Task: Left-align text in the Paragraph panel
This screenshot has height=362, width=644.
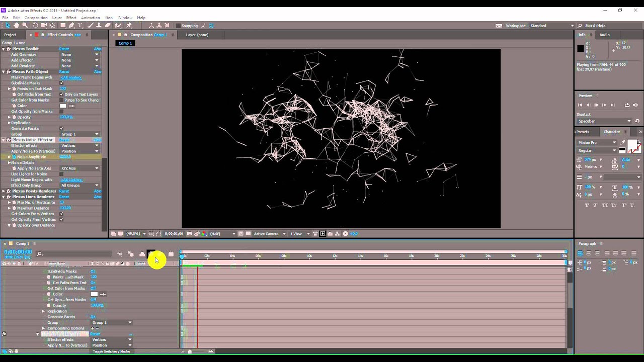Action: click(580, 253)
